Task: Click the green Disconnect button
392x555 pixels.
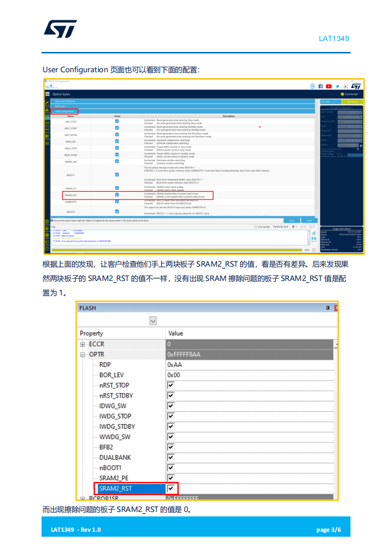Action: coord(352,101)
